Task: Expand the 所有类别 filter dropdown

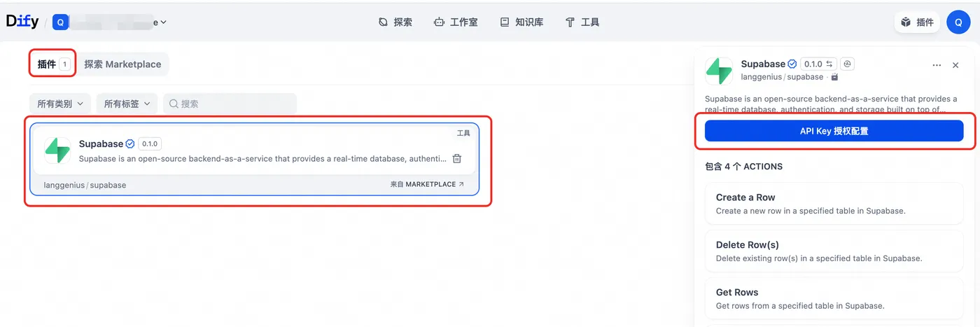Action: point(60,104)
